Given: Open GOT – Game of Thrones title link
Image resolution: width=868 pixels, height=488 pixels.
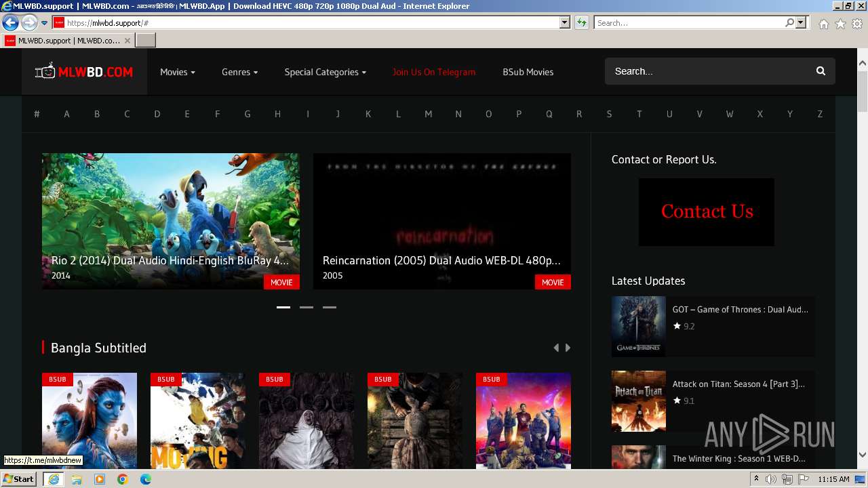Looking at the screenshot, I should coord(741,309).
